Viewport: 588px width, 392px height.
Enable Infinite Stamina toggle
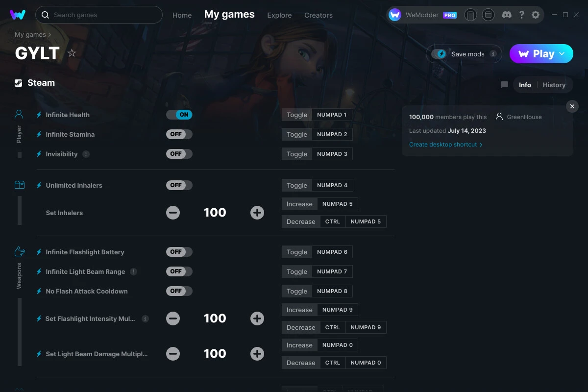click(179, 134)
